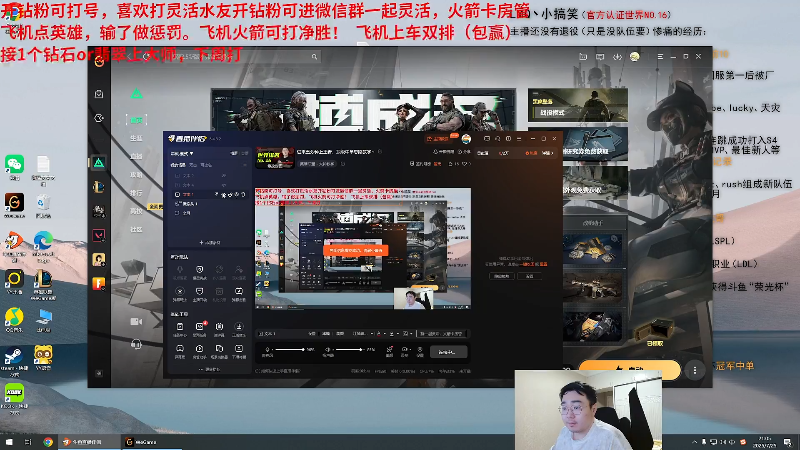Open the green KOOK desktop shortcut

tap(14, 398)
